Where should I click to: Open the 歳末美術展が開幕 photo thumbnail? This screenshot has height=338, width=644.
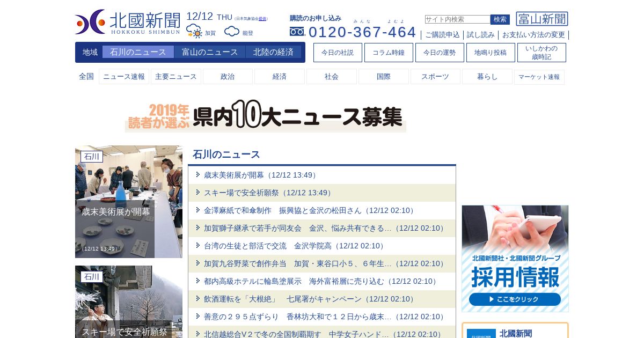(x=129, y=202)
